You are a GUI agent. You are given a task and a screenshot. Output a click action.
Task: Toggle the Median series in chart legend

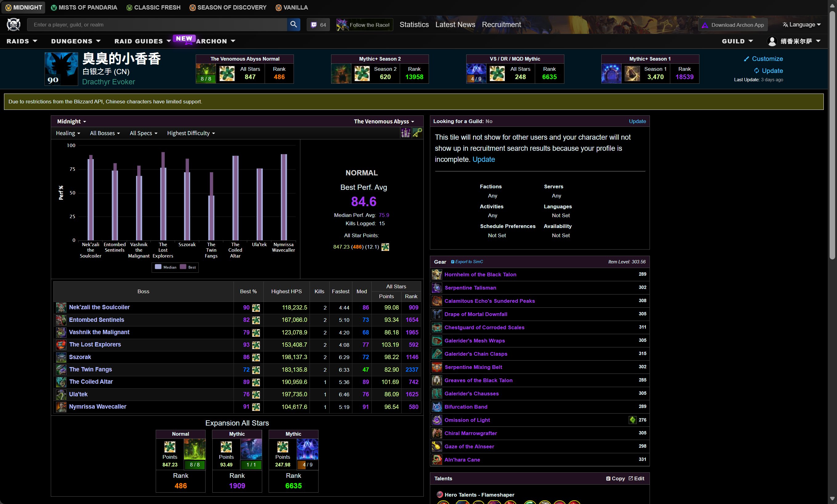166,267
